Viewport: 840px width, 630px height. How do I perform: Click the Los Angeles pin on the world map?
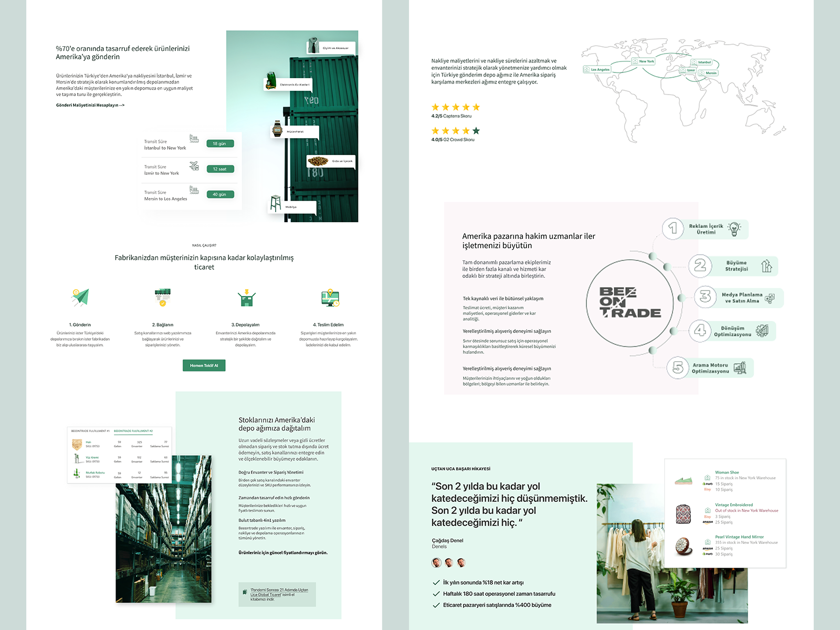coord(597,69)
